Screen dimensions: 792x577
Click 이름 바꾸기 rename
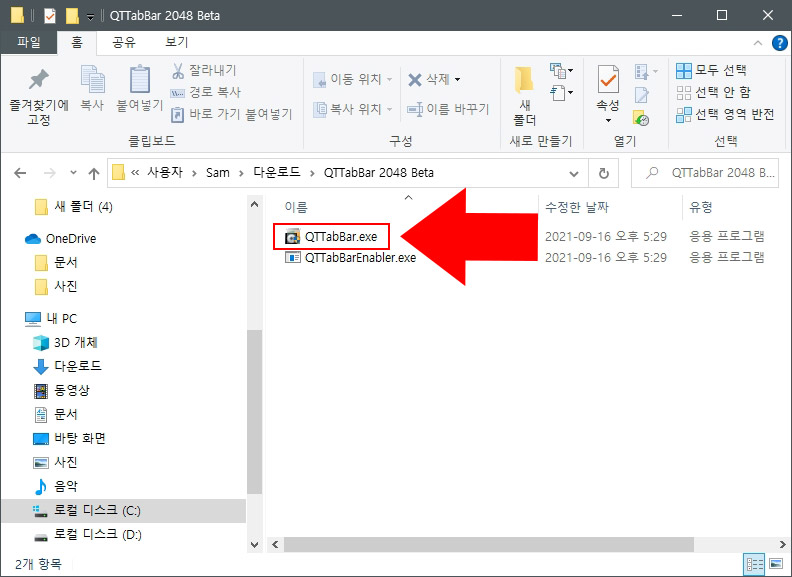click(449, 109)
